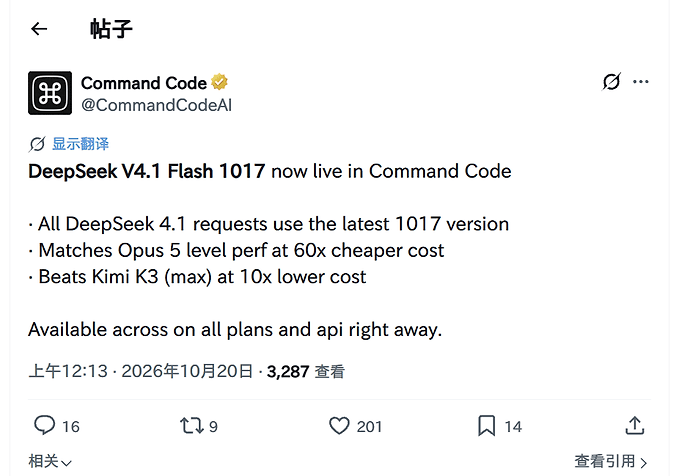Open Command Code profile avatar
The width and height of the screenshot is (690, 476).
pos(50,93)
